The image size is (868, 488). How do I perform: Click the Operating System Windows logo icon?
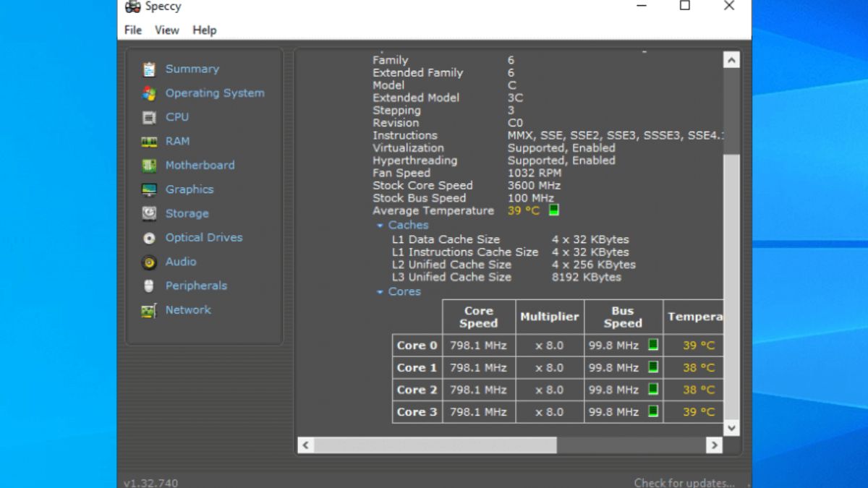coord(149,93)
